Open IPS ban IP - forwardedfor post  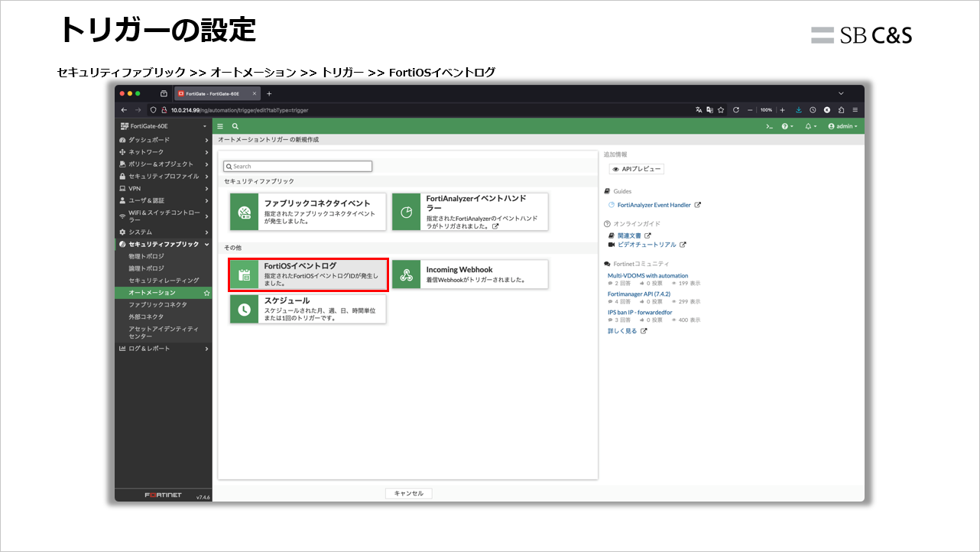tap(640, 312)
